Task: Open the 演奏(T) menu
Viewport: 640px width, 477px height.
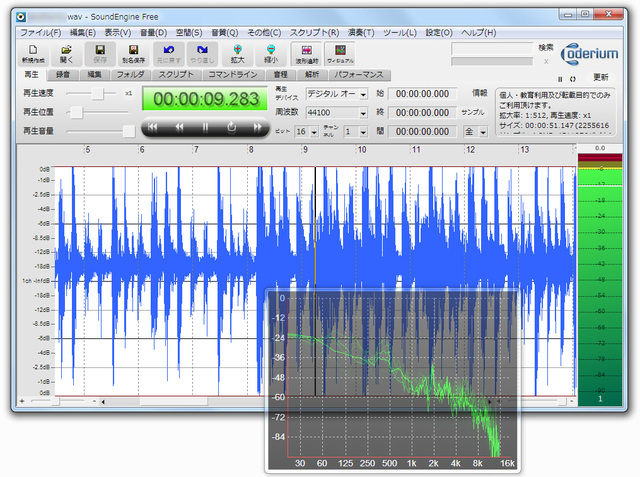Action: [x=361, y=33]
